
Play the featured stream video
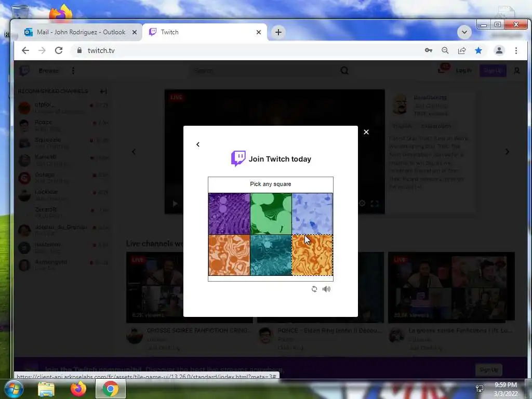coord(175,204)
